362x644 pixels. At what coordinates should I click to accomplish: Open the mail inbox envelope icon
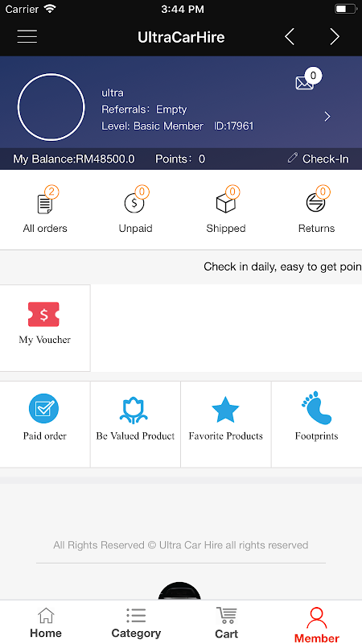[304, 83]
